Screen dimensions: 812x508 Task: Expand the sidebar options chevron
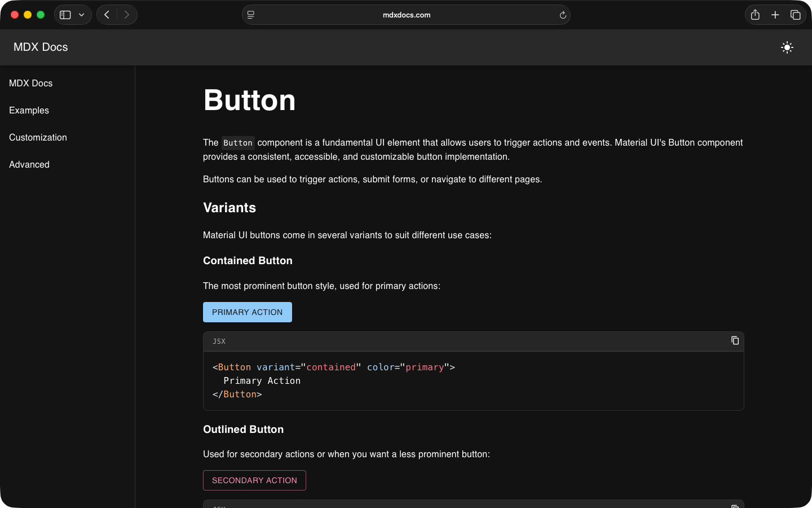pos(81,15)
